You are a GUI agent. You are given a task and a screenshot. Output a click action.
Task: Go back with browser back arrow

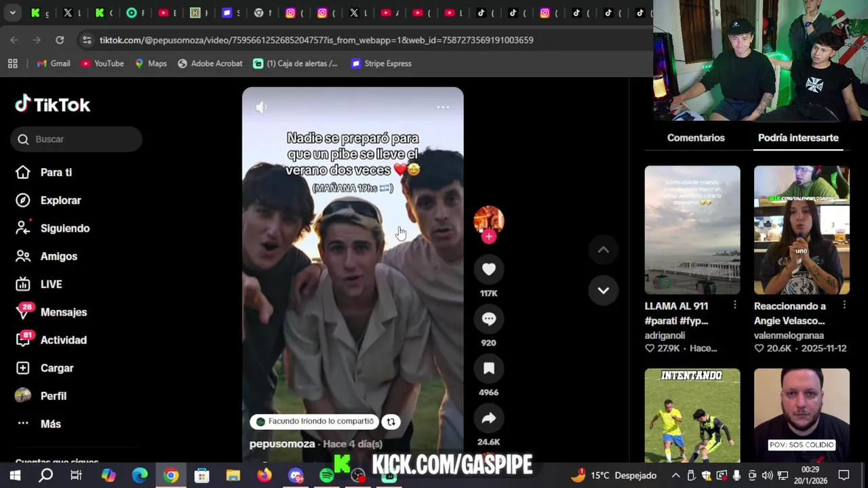(x=14, y=40)
